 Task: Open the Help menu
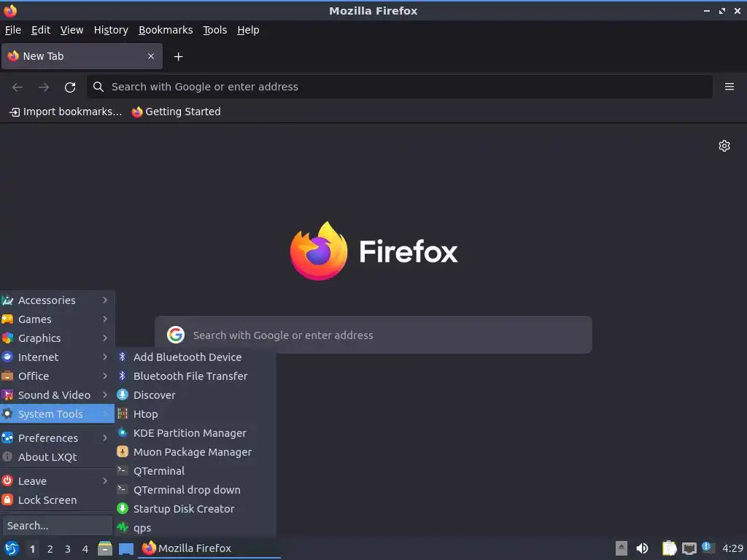[x=248, y=30]
